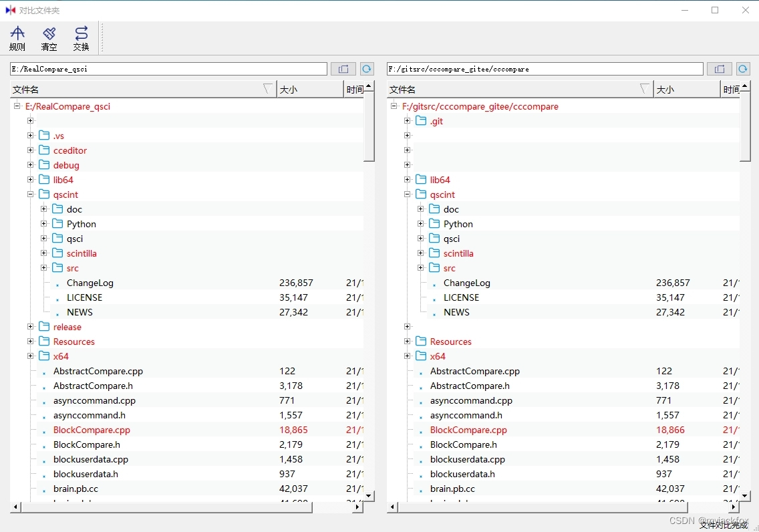Sort left pane by 文件名 column
The height and width of the screenshot is (532, 759).
[143, 90]
